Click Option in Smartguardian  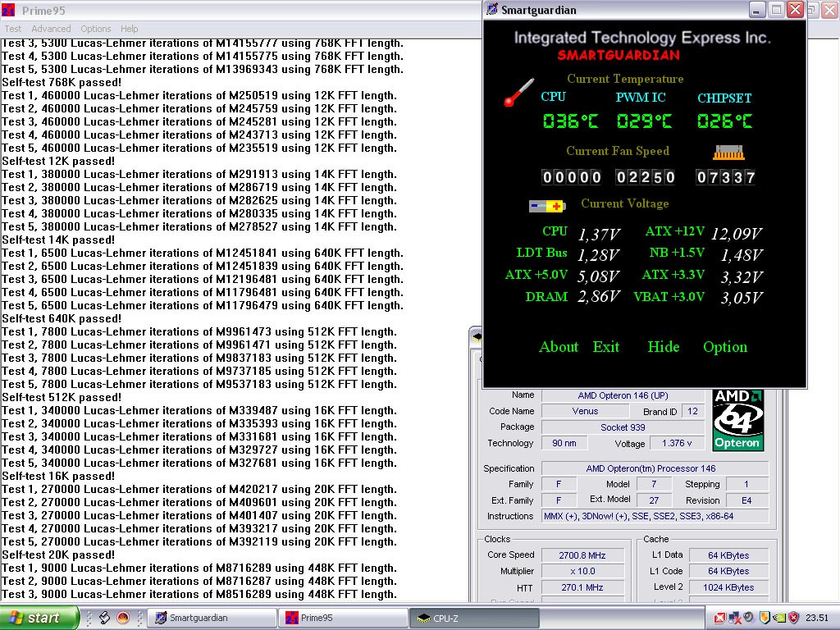[x=725, y=347]
